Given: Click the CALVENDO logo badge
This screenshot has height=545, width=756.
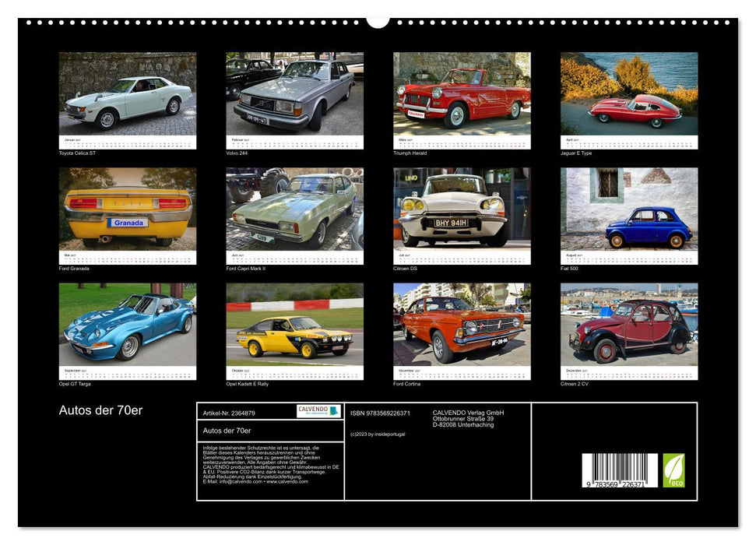Looking at the screenshot, I should 318,411.
